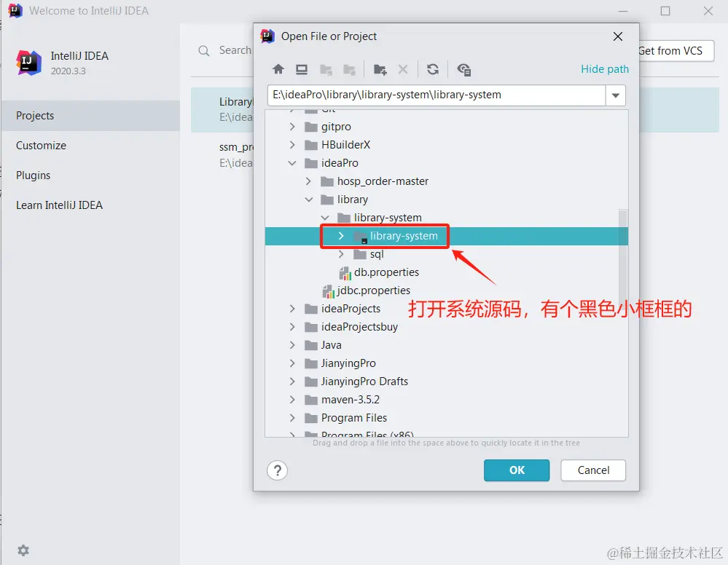The height and width of the screenshot is (565, 728).
Task: Click the Hide path link
Action: [x=605, y=69]
